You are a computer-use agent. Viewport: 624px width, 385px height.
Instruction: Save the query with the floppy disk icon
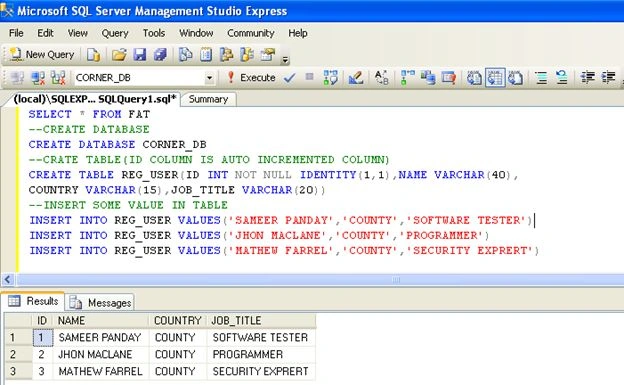coord(140,55)
